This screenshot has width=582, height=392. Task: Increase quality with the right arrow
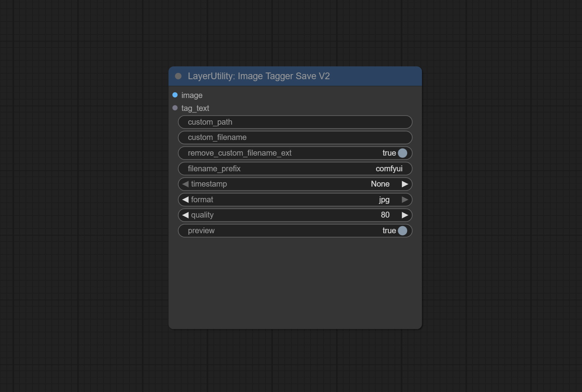(405, 215)
